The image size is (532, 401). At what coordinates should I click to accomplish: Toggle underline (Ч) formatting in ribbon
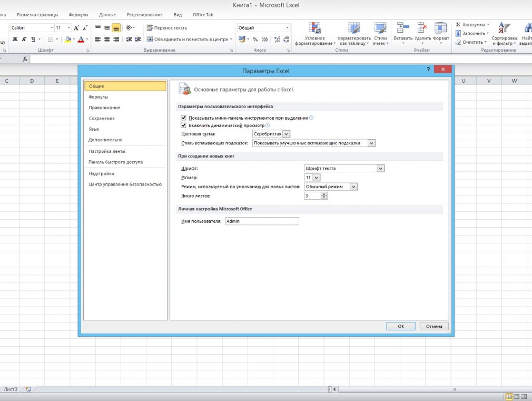[33, 40]
